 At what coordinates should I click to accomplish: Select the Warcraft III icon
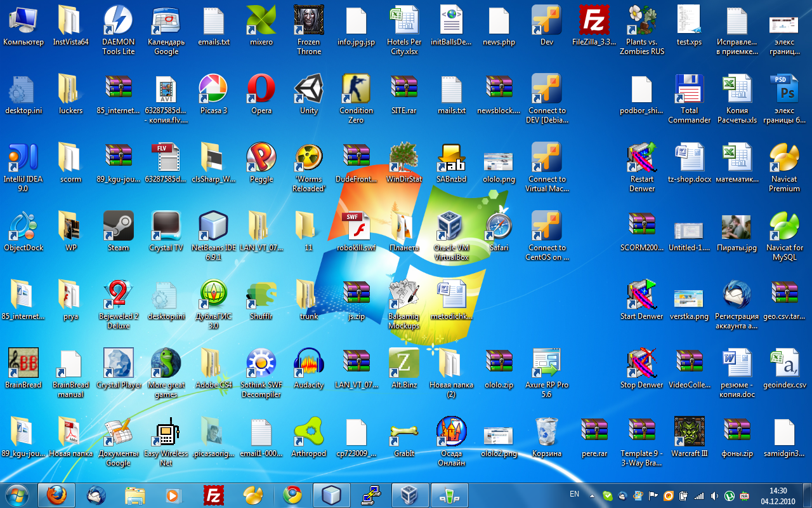point(689,432)
